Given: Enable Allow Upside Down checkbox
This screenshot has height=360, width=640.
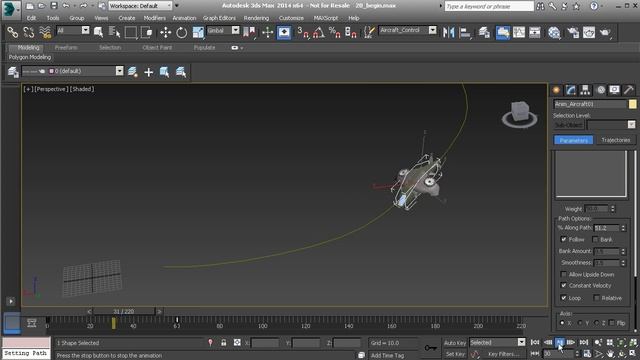Looking at the screenshot, I should pyautogui.click(x=563, y=274).
